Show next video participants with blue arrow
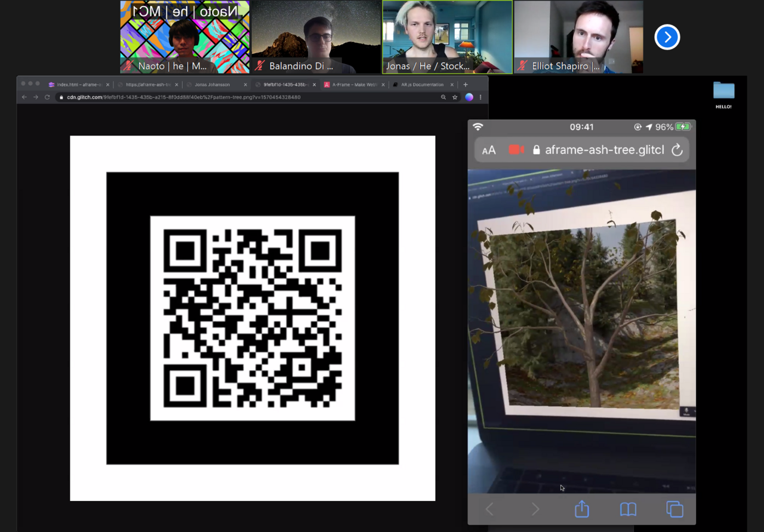764x532 pixels. pos(667,37)
